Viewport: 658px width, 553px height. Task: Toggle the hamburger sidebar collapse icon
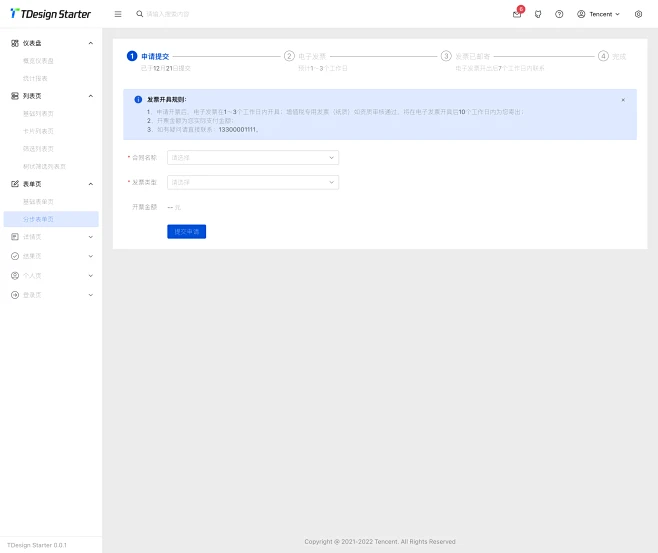pyautogui.click(x=118, y=14)
